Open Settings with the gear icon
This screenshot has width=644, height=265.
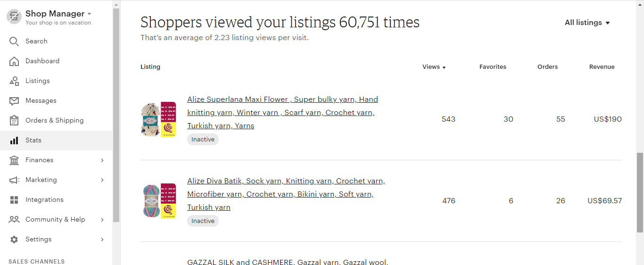pyautogui.click(x=14, y=240)
